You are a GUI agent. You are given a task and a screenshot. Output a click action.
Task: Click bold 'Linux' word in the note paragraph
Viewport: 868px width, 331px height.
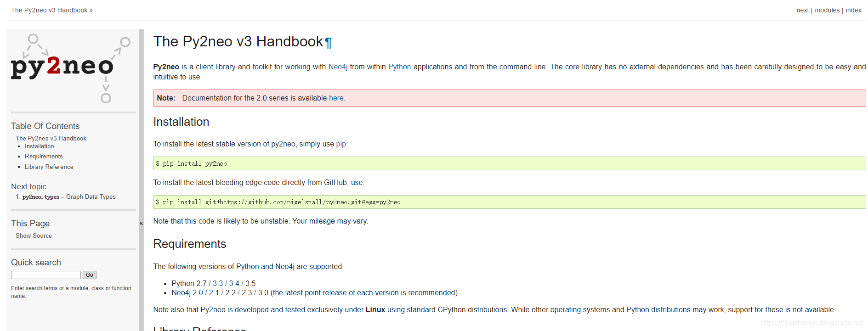point(375,309)
